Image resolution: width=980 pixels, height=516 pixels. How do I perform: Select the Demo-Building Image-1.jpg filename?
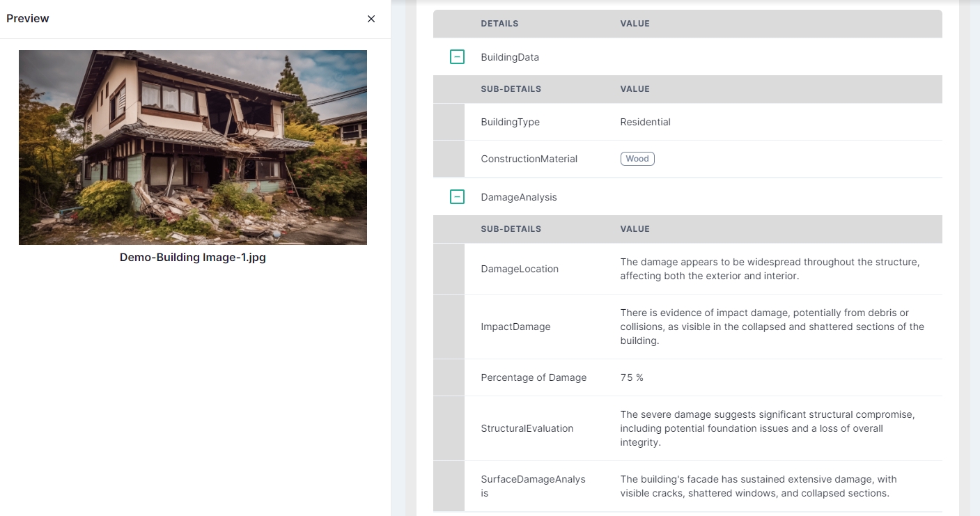pos(193,257)
